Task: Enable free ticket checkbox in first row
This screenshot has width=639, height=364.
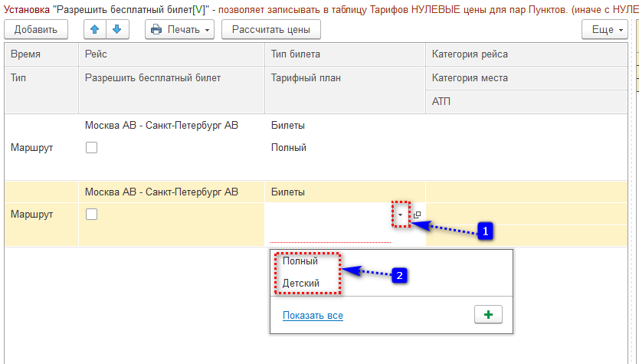Action: tap(92, 147)
